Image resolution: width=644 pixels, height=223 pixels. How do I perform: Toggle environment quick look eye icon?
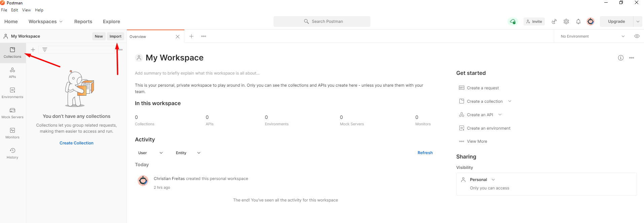[x=637, y=36]
